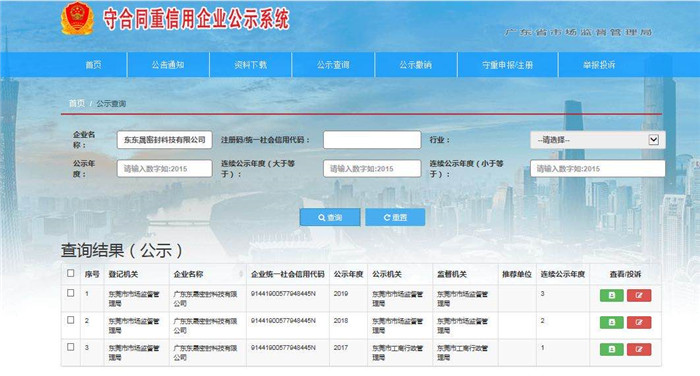Go to the 首页 navigation tab
The height and width of the screenshot is (376, 700).
pyautogui.click(x=93, y=65)
